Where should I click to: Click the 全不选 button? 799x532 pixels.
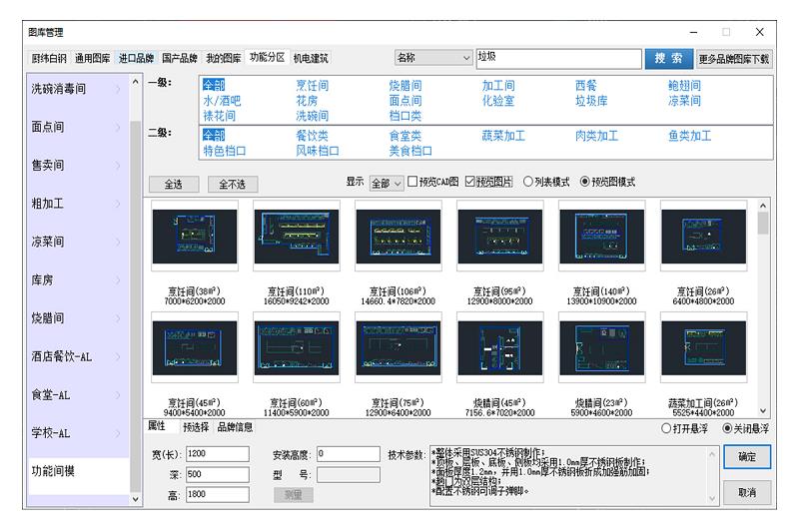pyautogui.click(x=233, y=185)
